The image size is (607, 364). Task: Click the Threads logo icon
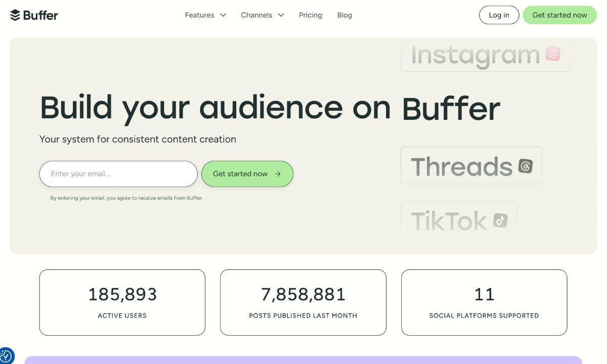(x=526, y=166)
